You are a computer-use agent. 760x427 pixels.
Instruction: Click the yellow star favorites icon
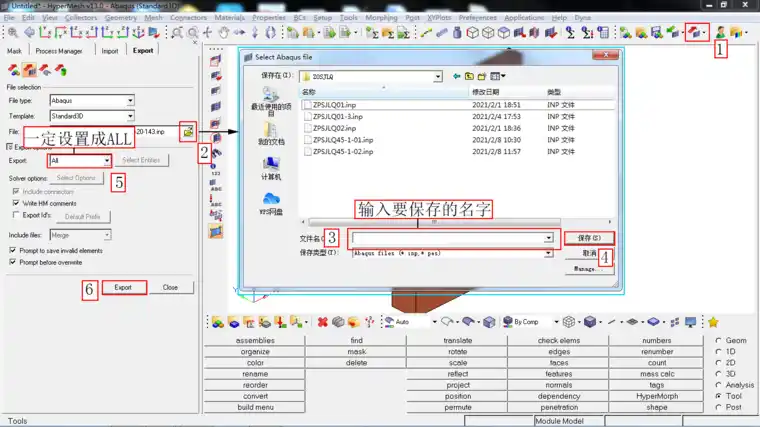click(713, 322)
